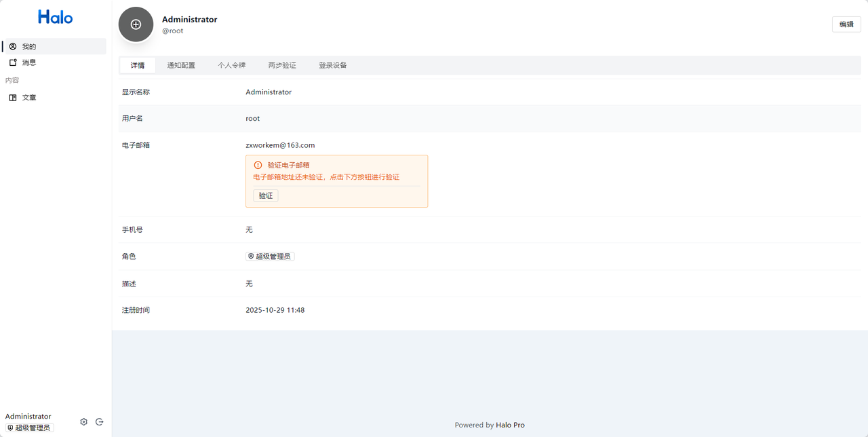Click the email address zxworkem@163.com
This screenshot has height=437, width=868.
pos(280,145)
